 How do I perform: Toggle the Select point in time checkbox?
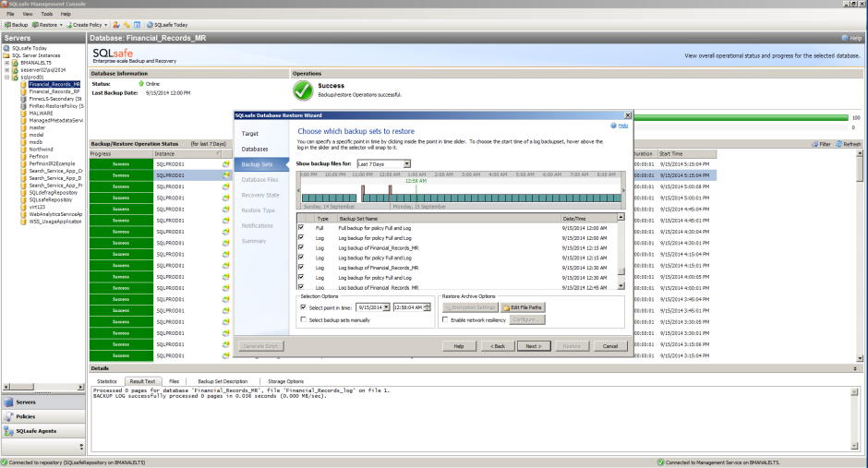(304, 307)
